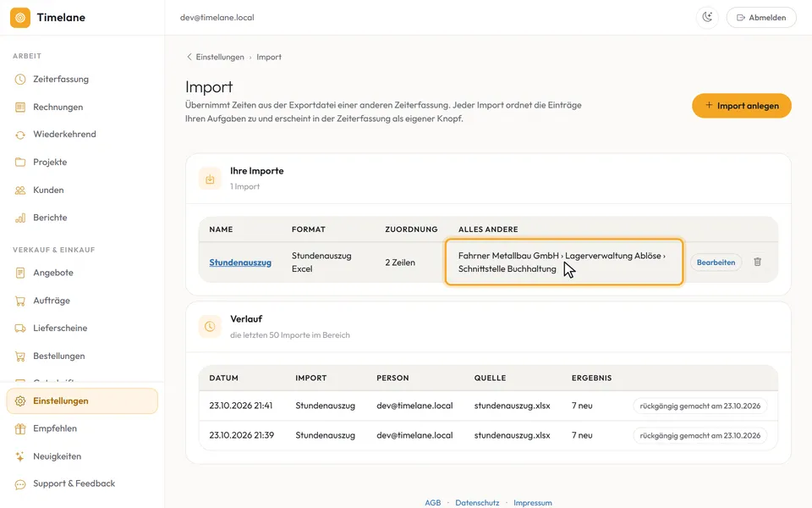Screen dimensions: 812x508
Task: Open Berichte bar chart icon
Action: tap(20, 218)
